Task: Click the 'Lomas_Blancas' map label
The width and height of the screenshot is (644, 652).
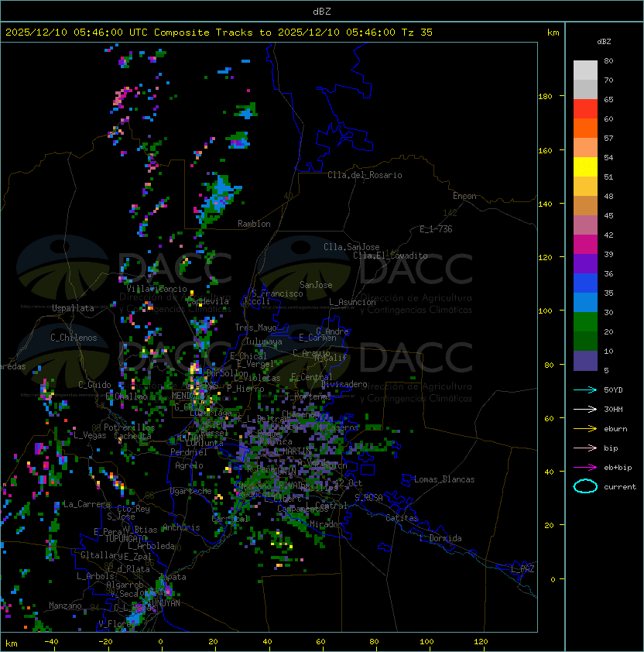Action: 444,479
